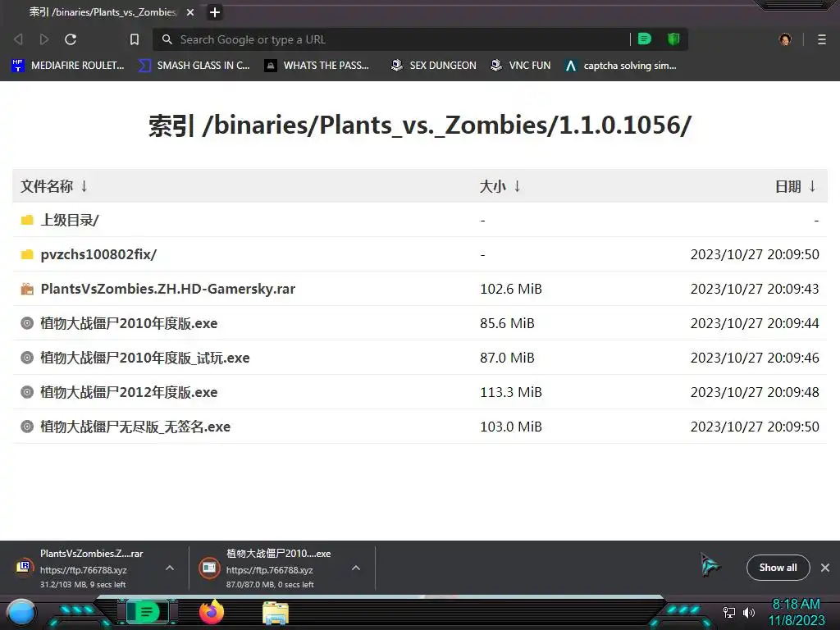Click the exe download progress file icon
This screenshot has height=630, width=840.
click(x=209, y=568)
